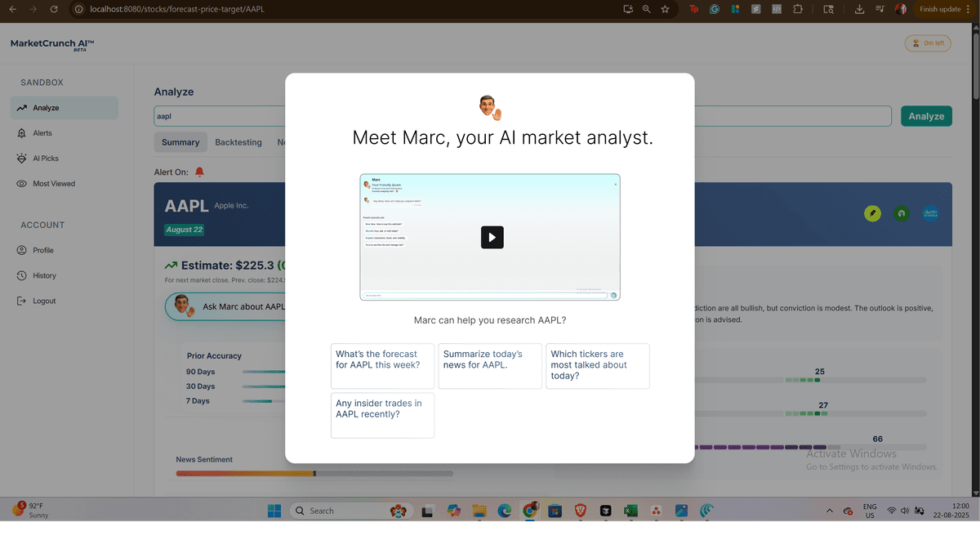Image resolution: width=980 pixels, height=536 pixels.
Task: Click the green Analyze button
Action: (x=926, y=115)
